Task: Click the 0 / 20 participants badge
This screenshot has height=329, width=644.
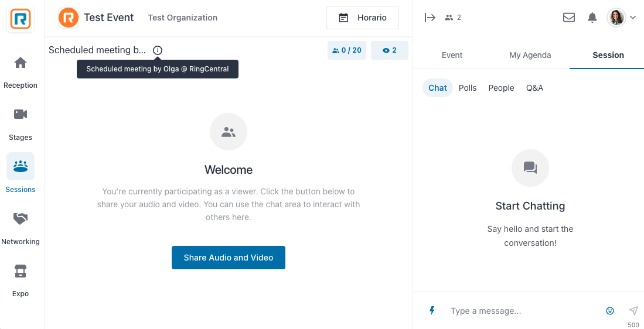Action: (347, 50)
